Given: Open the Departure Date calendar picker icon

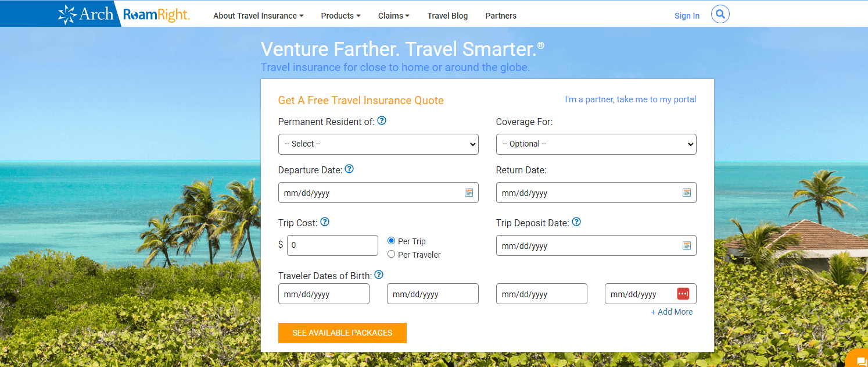Looking at the screenshot, I should (469, 193).
